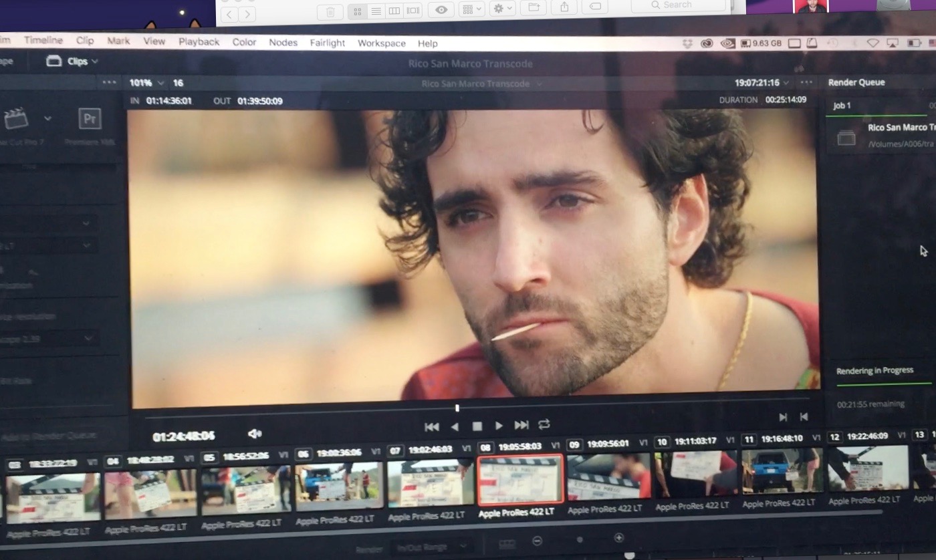Screen dimensions: 936x560
Task: Open the 101% viewer zoom dropdown
Action: pos(146,83)
